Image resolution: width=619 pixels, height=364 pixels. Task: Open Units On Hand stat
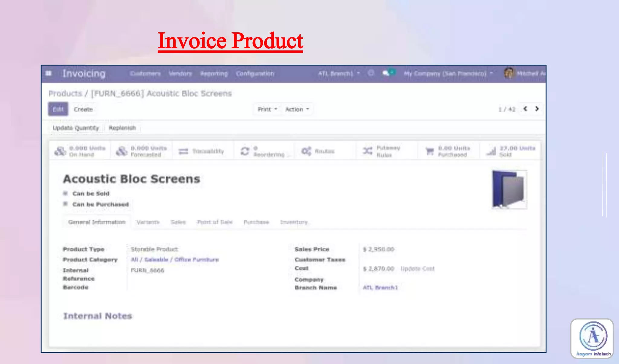(x=80, y=151)
